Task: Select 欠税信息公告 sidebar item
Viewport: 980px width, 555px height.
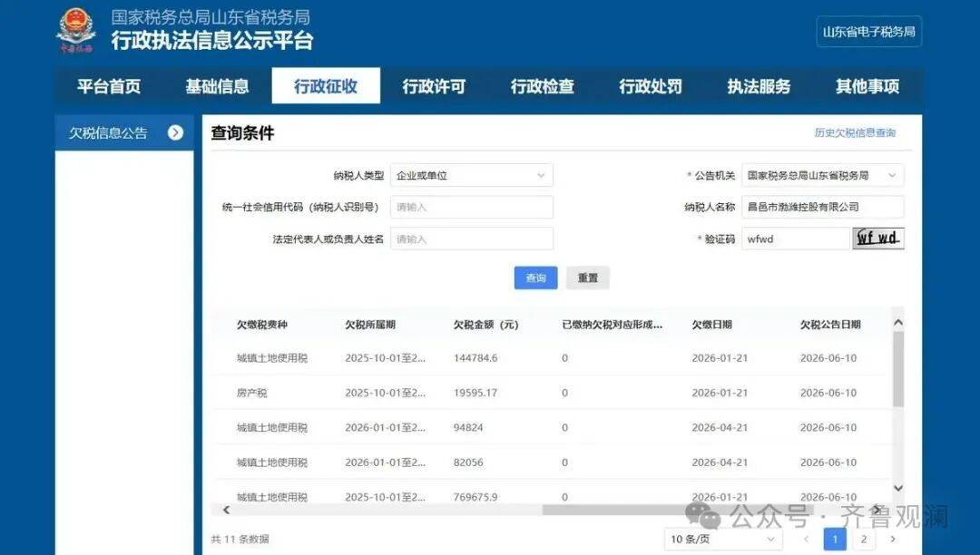Action: [124, 133]
